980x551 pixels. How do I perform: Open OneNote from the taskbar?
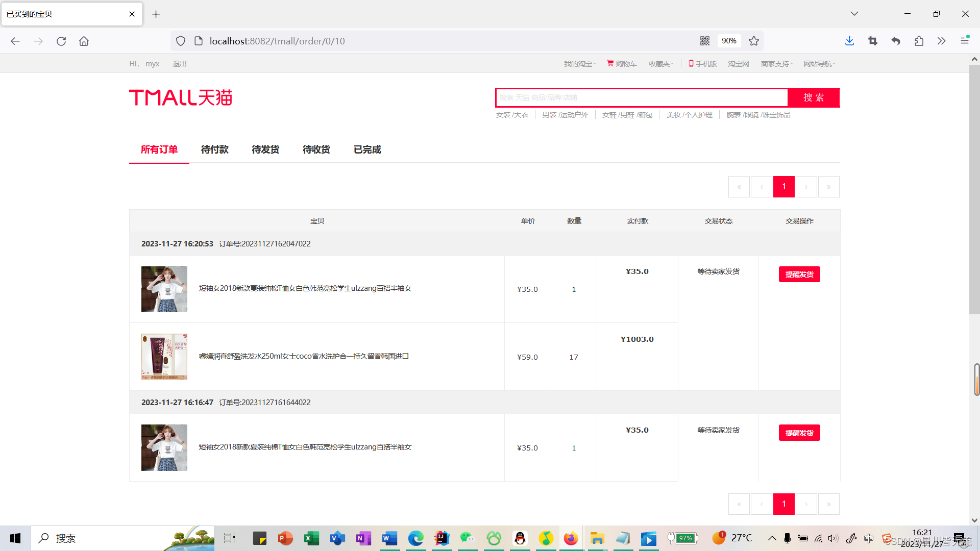tap(363, 538)
